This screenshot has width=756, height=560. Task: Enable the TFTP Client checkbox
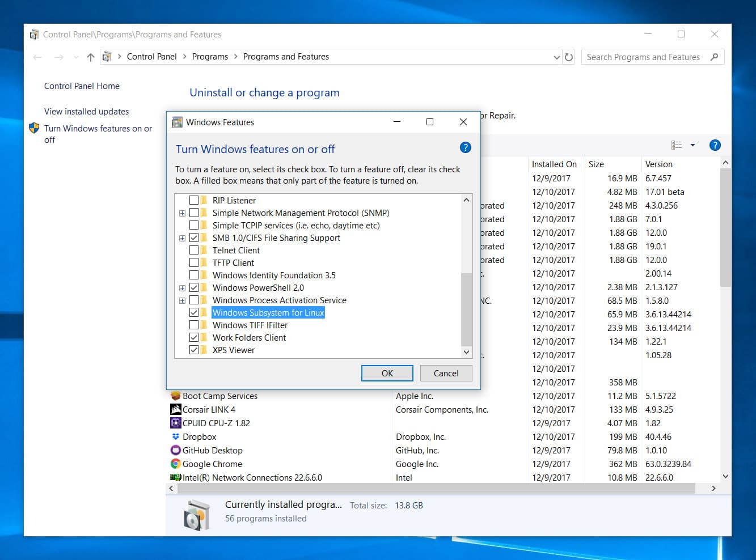click(194, 262)
